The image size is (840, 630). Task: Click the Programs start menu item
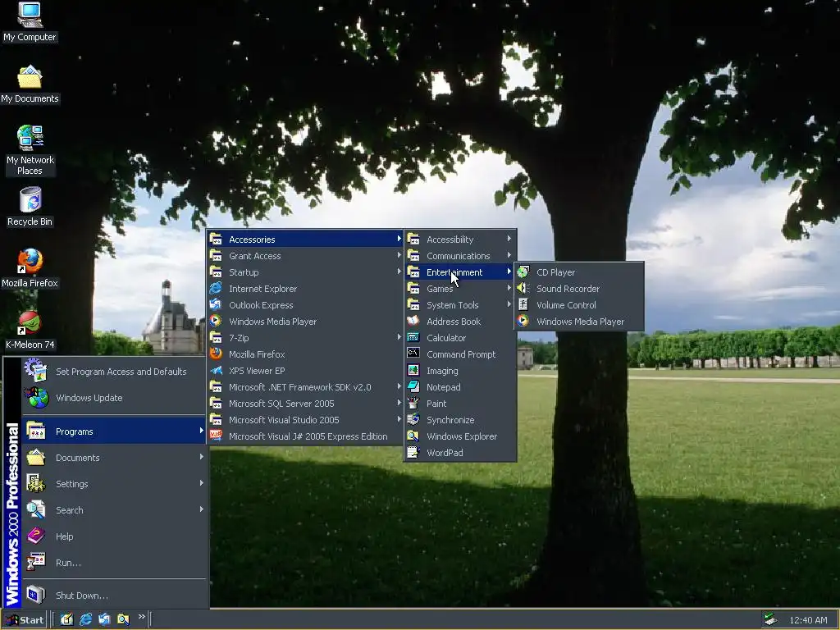pos(114,431)
